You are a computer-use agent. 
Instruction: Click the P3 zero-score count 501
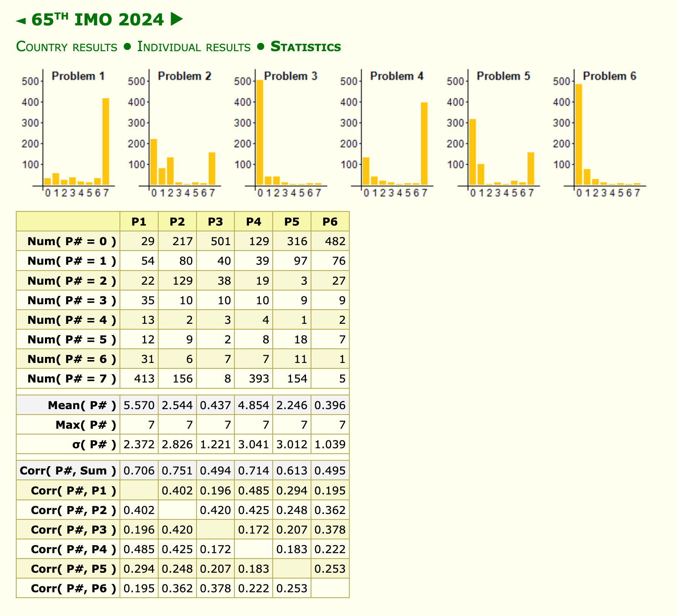(x=216, y=241)
